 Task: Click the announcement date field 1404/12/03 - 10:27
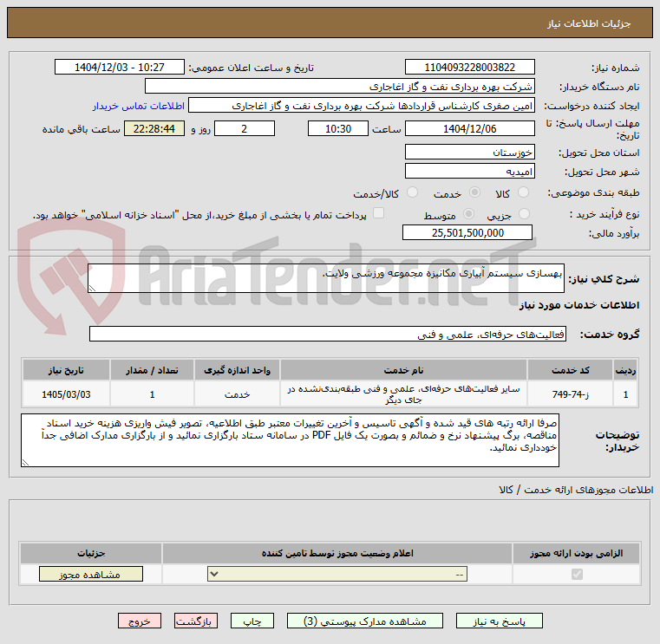click(120, 68)
